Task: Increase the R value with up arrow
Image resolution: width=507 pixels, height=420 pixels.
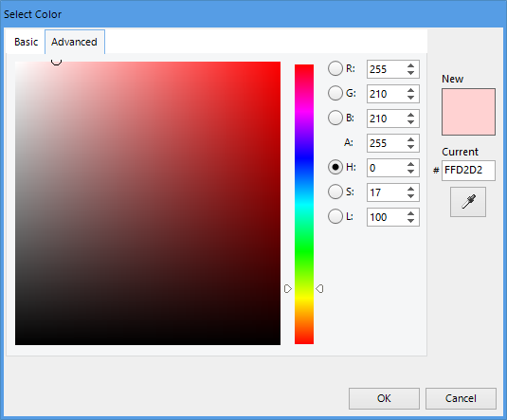Action: tap(410, 65)
